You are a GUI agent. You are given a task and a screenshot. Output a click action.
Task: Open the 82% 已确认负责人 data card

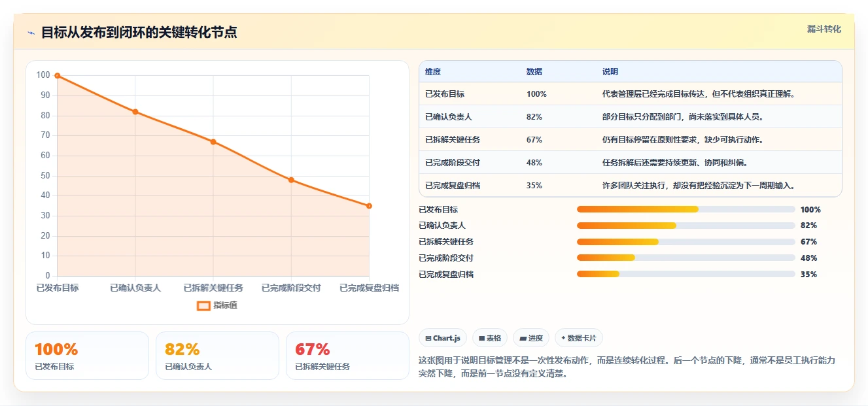217,356
